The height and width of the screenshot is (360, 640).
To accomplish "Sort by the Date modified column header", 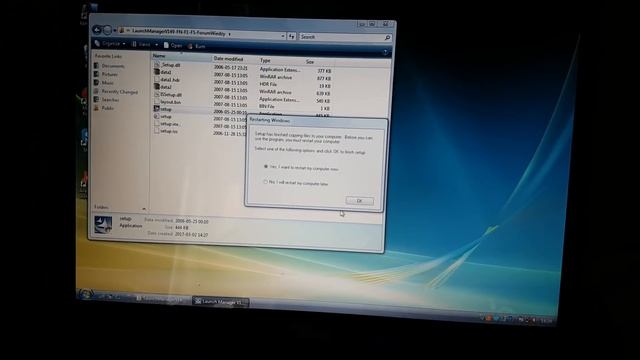I will click(234, 59).
